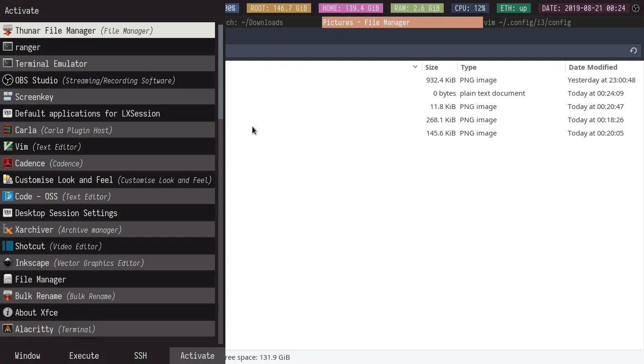Image resolution: width=644 pixels, height=364 pixels.
Task: Click the circular icon beside the date
Action: [636, 8]
